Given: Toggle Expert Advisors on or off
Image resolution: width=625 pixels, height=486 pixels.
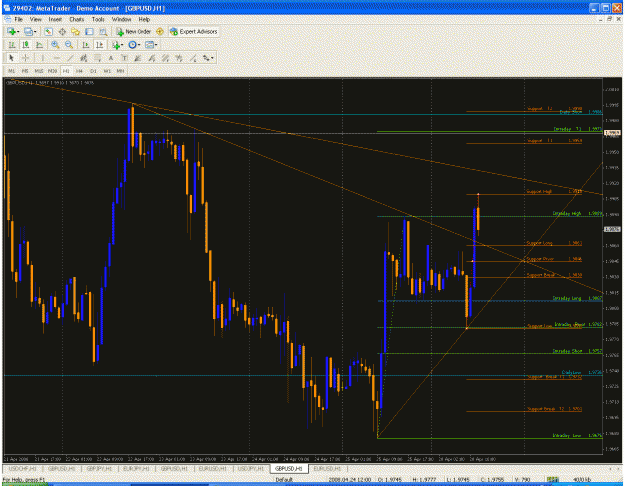Looking at the screenshot, I should (193, 31).
